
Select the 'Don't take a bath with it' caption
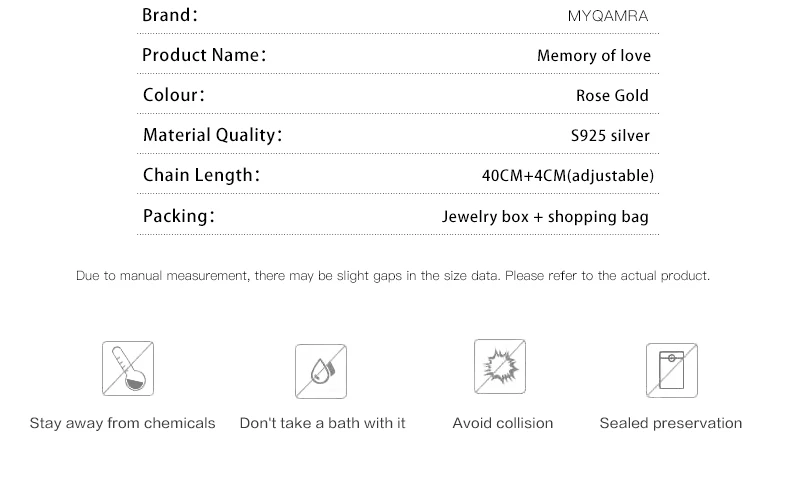322,423
